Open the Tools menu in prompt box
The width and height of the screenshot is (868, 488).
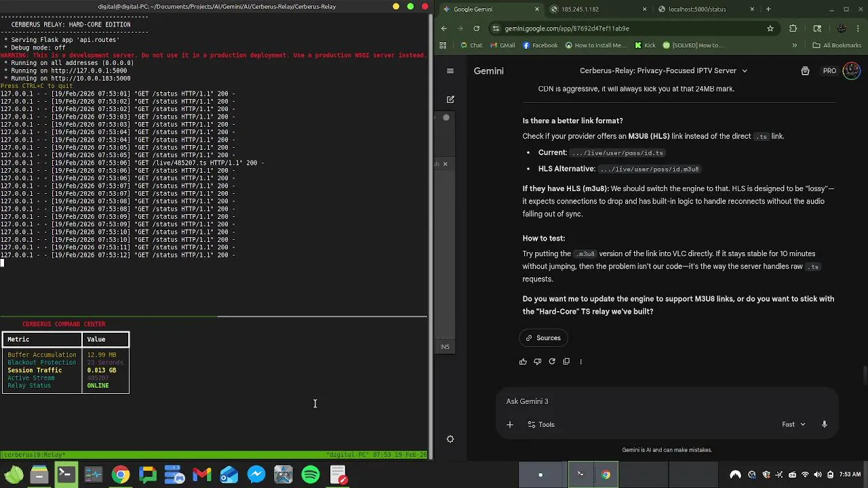point(541,424)
